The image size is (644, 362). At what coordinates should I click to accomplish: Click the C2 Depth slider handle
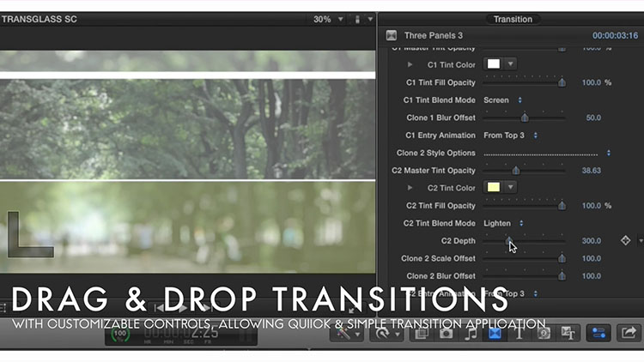[509, 239]
